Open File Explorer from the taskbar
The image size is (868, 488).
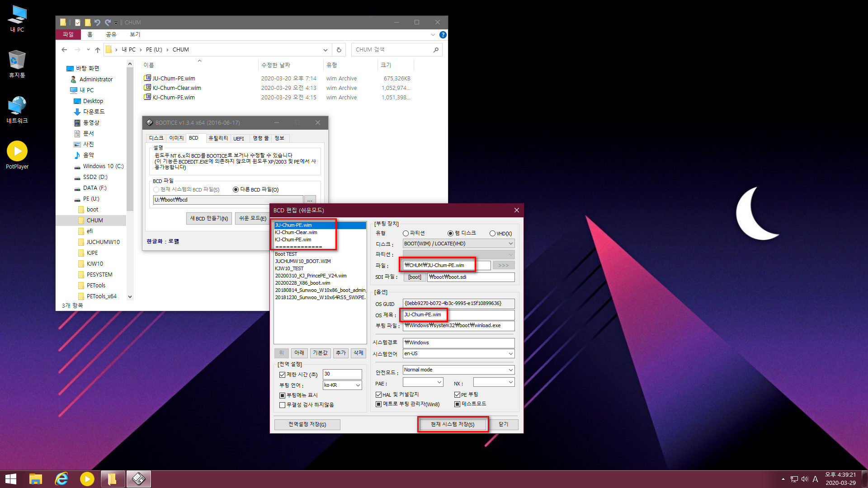tap(36, 479)
